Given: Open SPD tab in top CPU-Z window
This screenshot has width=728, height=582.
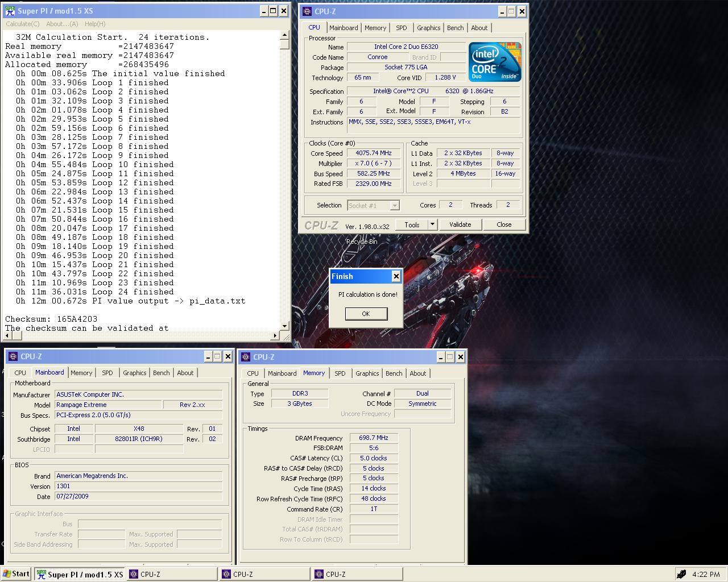Looking at the screenshot, I should (402, 28).
